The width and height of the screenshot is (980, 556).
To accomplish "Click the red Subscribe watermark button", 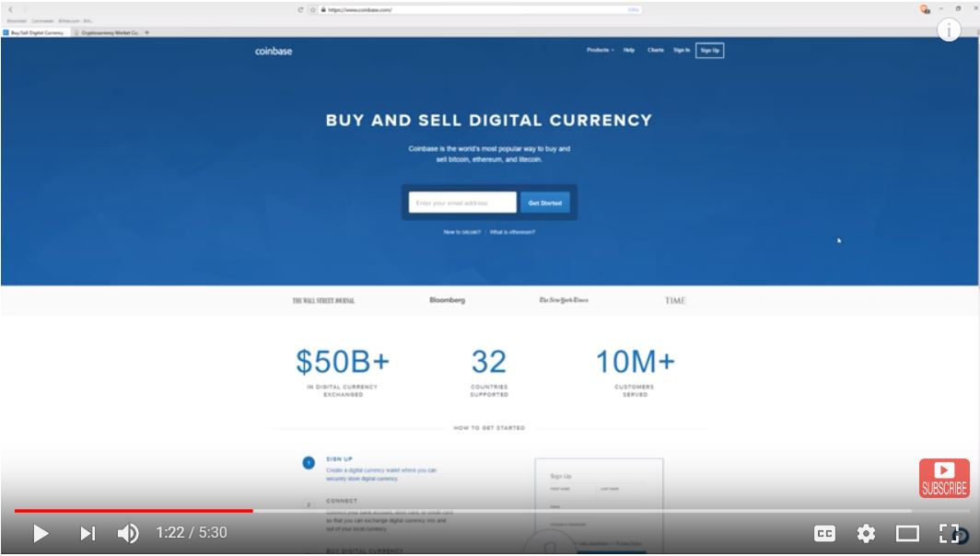I will (944, 478).
